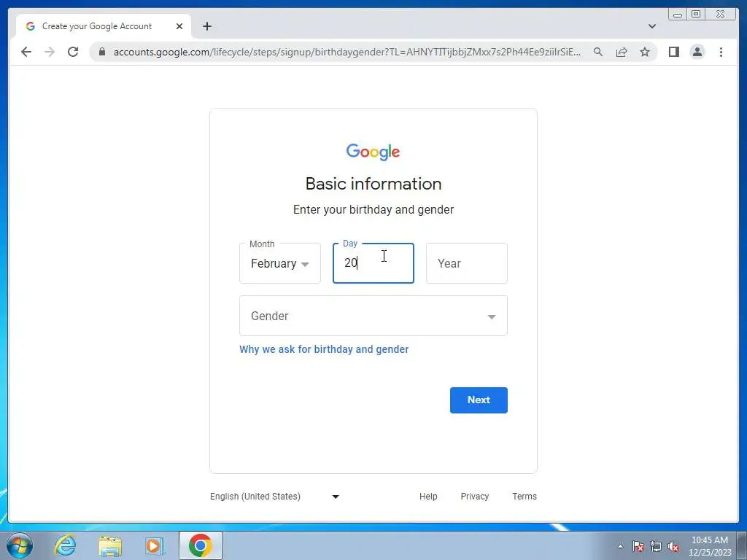Restore down the Chrome window
This screenshot has width=747, height=560.
click(696, 15)
